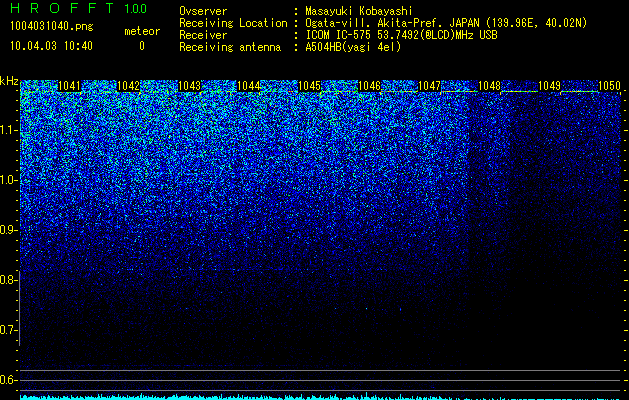Click the Receiving antenna label

[230, 47]
